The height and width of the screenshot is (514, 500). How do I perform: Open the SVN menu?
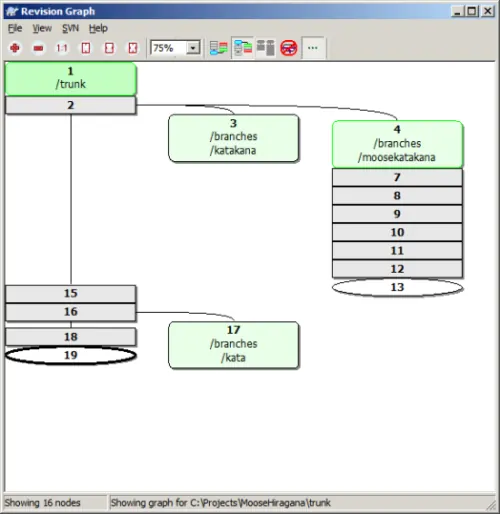[x=70, y=28]
